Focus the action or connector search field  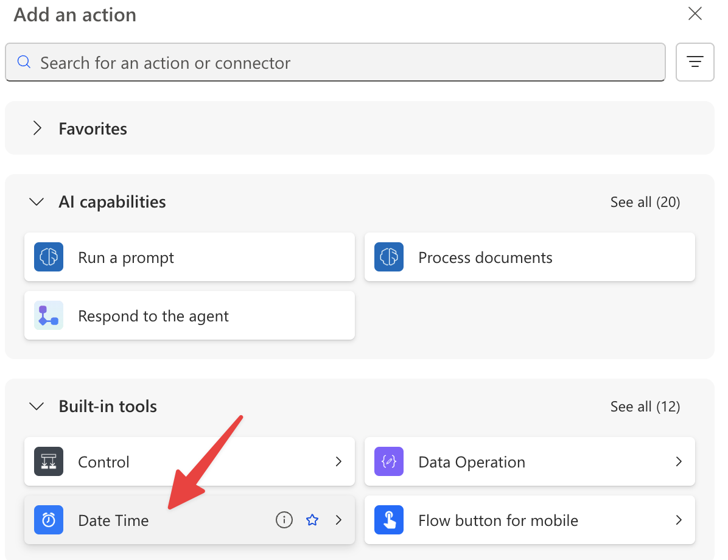335,62
